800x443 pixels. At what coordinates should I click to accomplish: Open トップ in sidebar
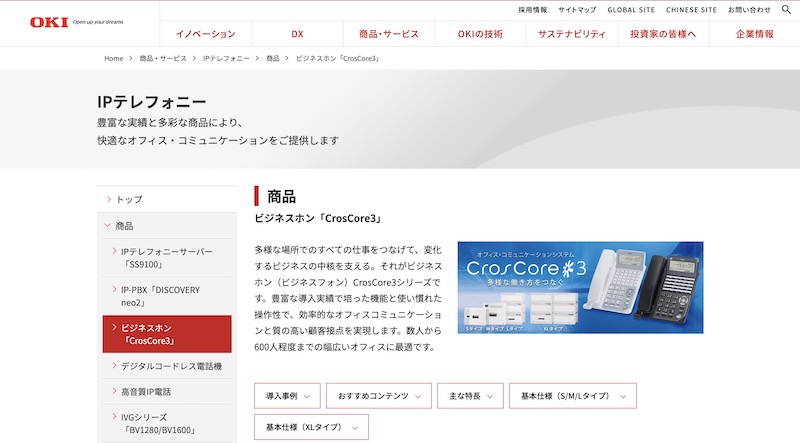click(167, 199)
